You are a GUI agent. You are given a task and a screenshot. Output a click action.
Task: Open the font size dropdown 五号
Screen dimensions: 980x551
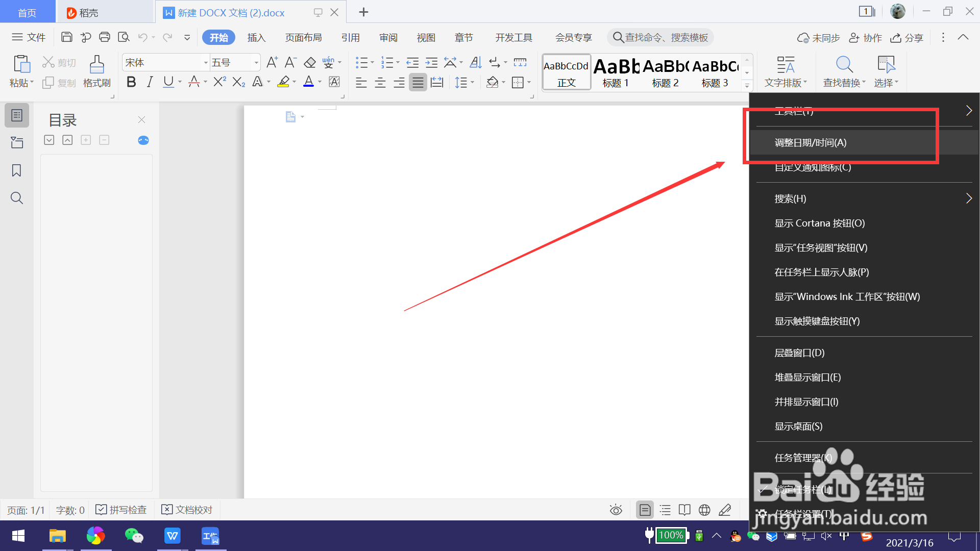[x=235, y=63]
